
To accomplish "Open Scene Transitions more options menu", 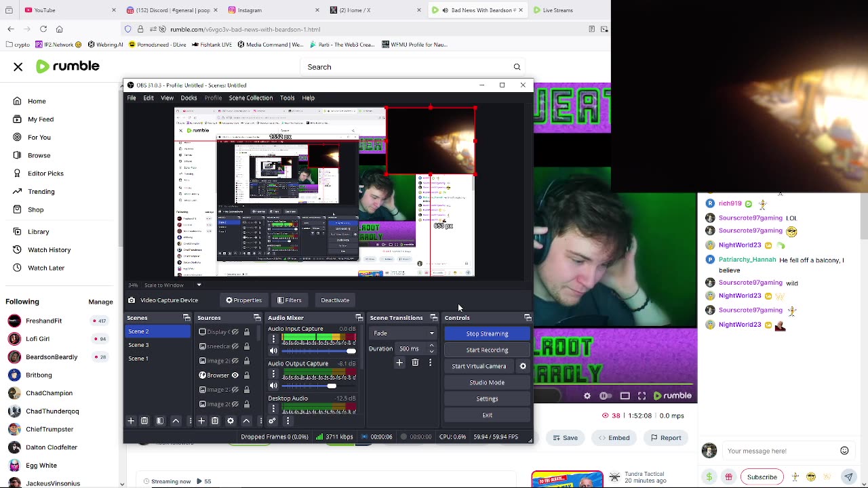I will (x=430, y=363).
